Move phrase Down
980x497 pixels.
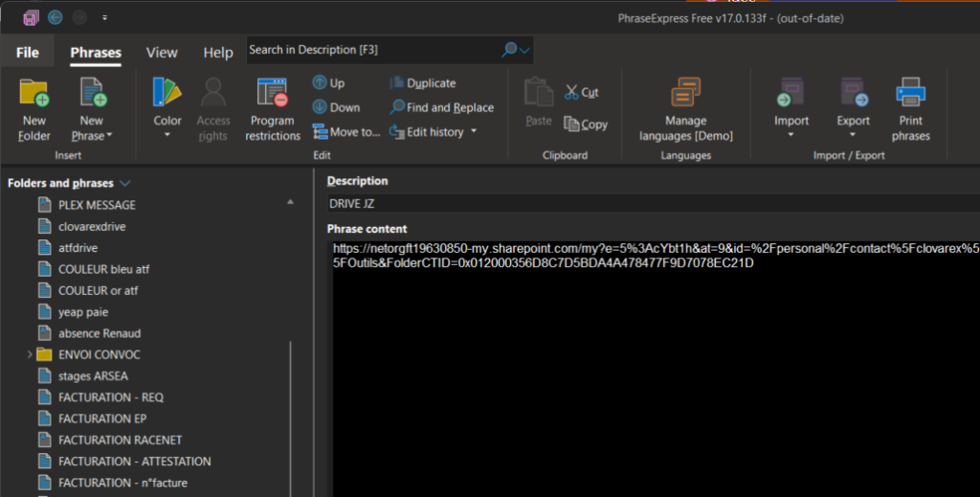(336, 107)
